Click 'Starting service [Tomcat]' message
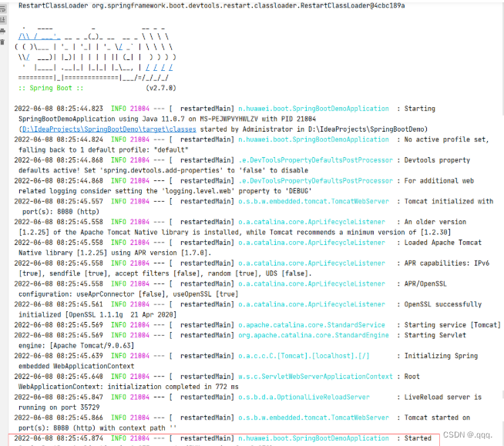This screenshot has height=446, width=504. pyautogui.click(x=452, y=324)
